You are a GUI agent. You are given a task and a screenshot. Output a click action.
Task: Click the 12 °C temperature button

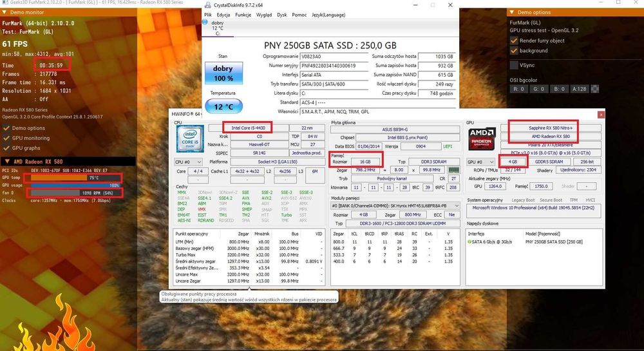click(x=223, y=106)
